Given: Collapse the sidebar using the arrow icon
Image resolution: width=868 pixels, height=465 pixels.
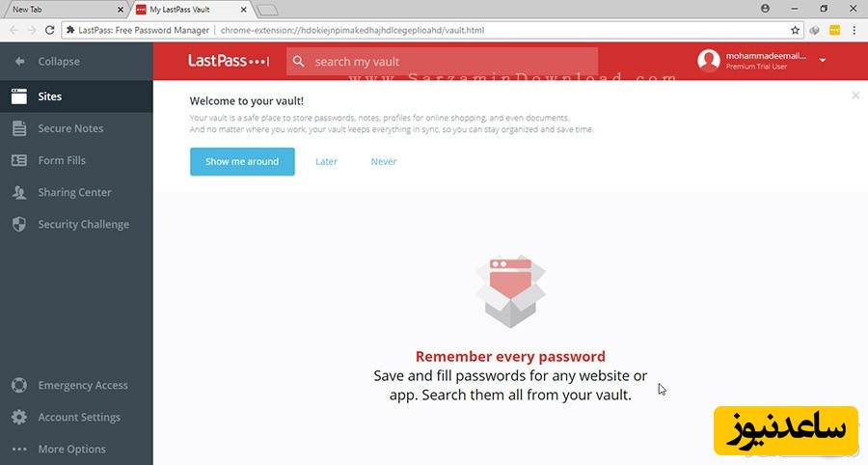Looking at the screenshot, I should tap(19, 62).
